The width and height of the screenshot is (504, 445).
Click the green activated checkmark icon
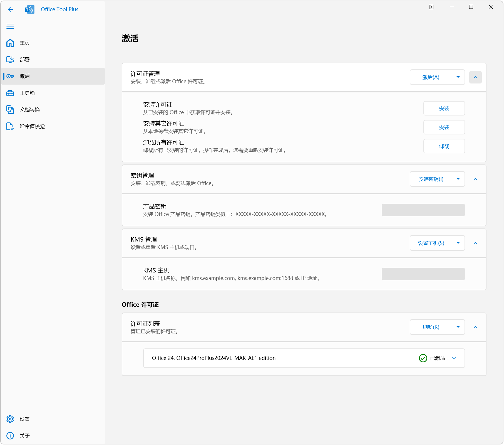[423, 358]
